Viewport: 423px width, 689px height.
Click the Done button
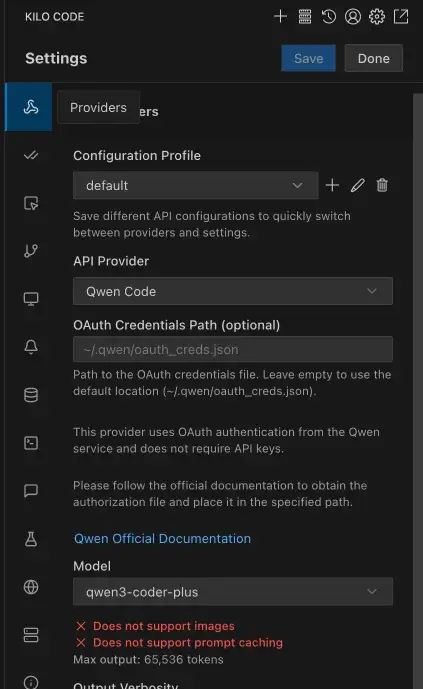click(373, 58)
